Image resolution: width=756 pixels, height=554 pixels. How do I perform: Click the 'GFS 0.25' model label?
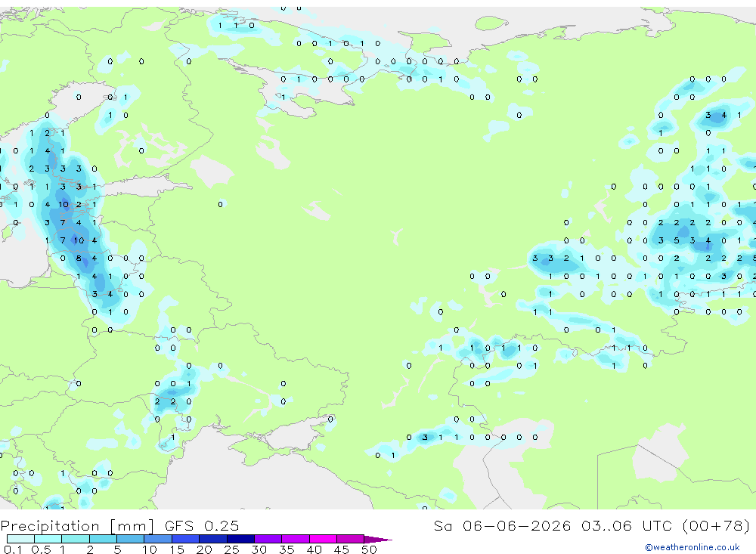[x=202, y=525]
